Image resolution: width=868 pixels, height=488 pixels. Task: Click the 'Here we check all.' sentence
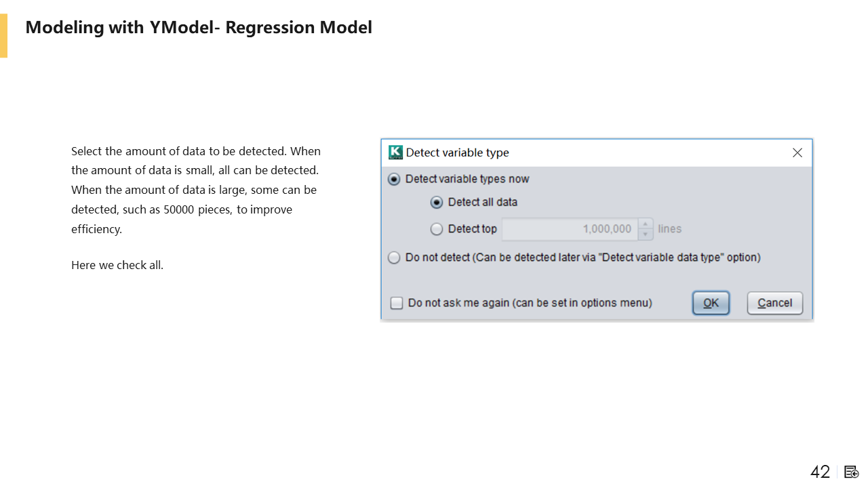pos(117,265)
